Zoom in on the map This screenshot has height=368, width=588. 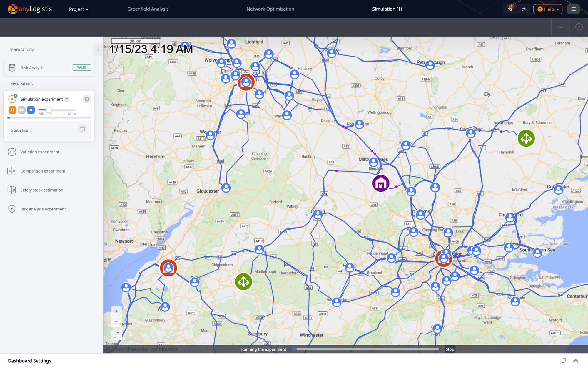116,311
